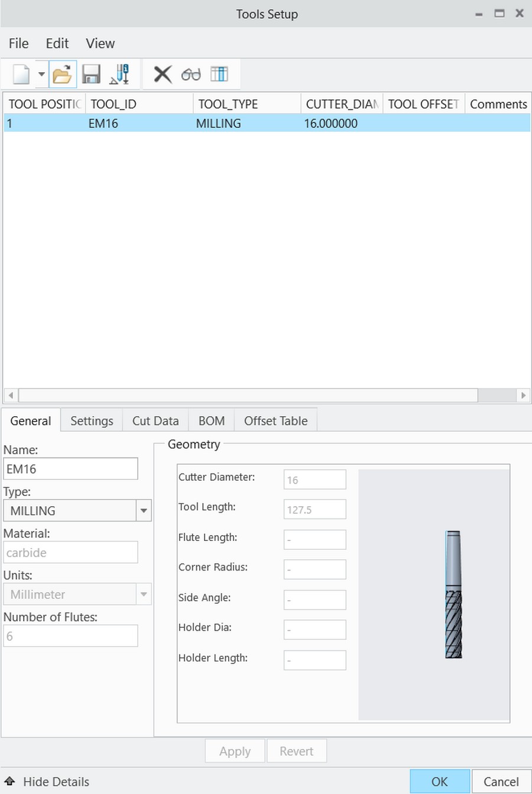Open the View menu
532x794 pixels.
[x=100, y=43]
